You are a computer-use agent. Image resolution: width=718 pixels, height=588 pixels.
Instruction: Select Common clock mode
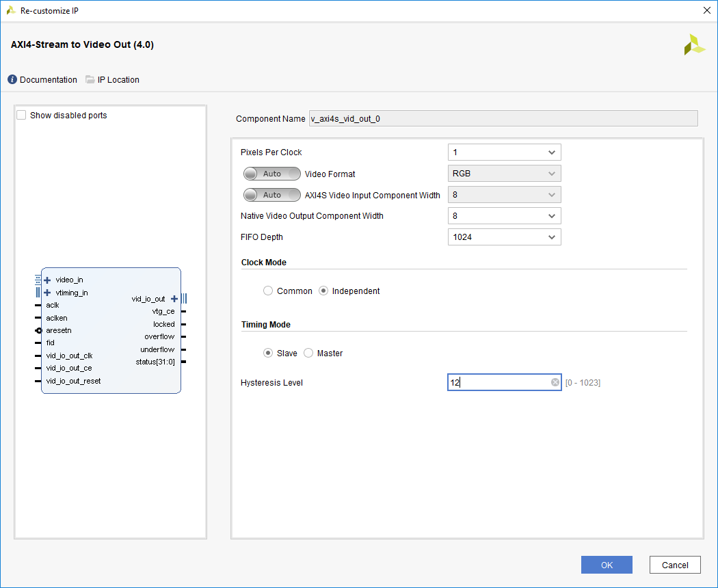(x=268, y=291)
